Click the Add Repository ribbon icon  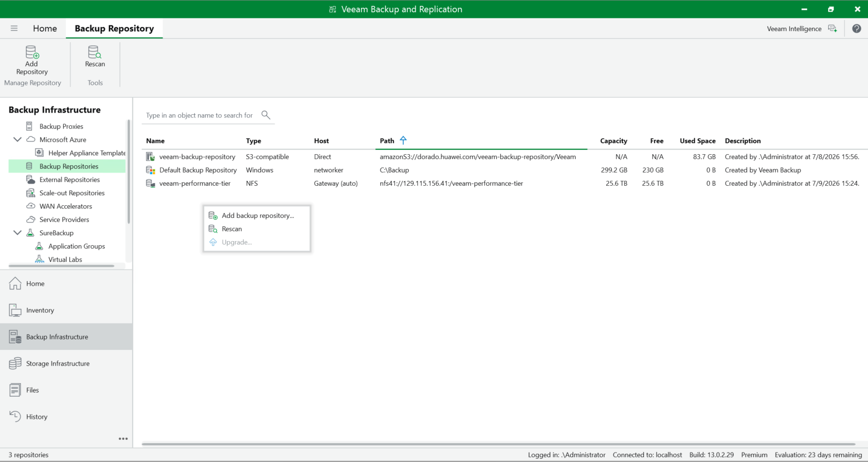click(x=32, y=52)
